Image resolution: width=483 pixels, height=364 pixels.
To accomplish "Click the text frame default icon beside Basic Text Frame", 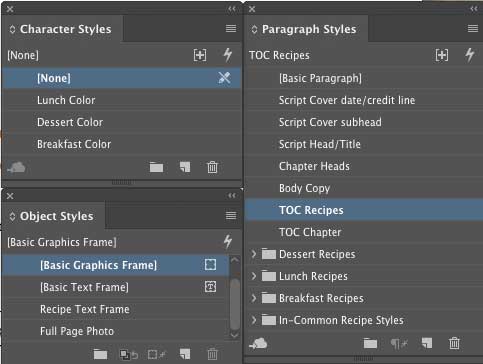I will click(x=210, y=287).
